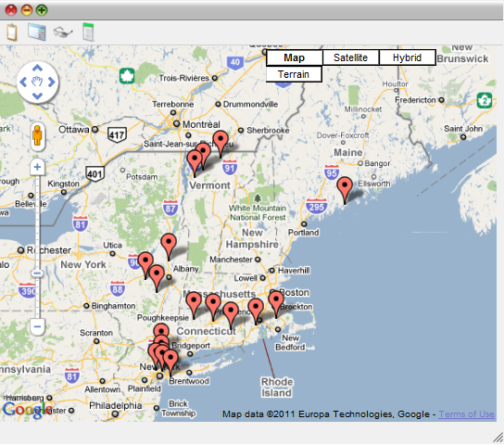
Task: Open the clipboard icon in the toolbar
Action: pos(12,32)
